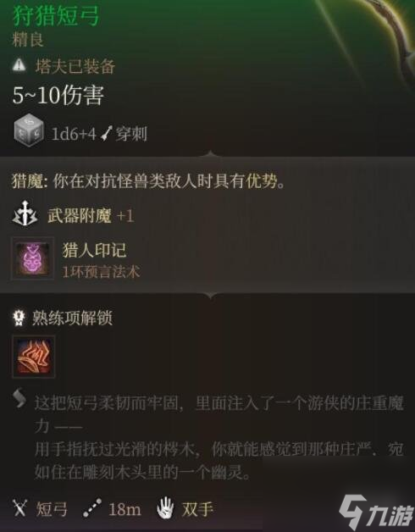Click the 猎人印记 spell name

tap(94, 251)
